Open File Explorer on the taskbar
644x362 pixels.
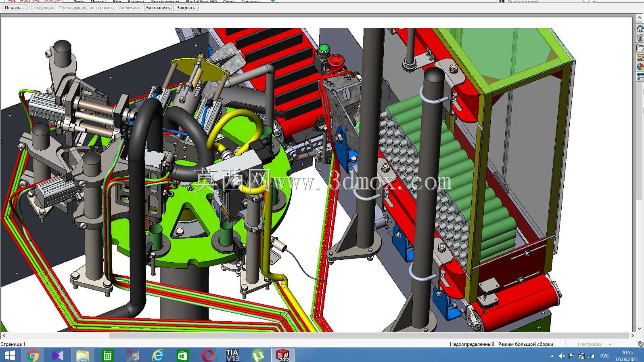(83, 355)
